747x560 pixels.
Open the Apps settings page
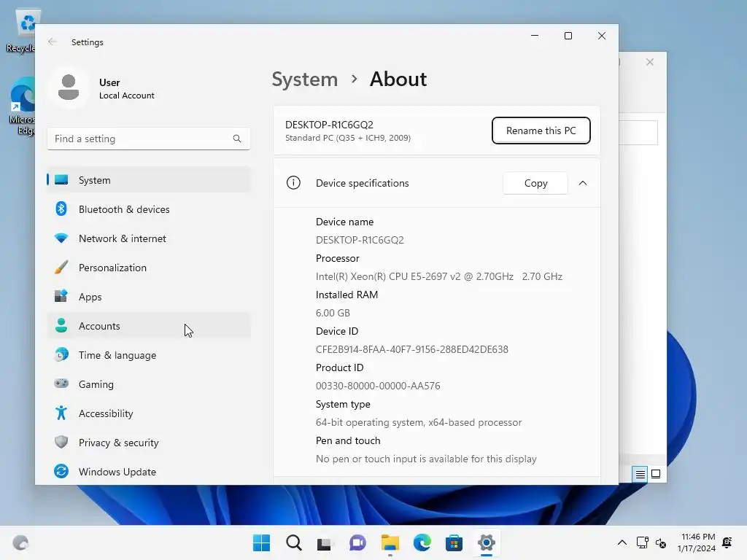149,297
